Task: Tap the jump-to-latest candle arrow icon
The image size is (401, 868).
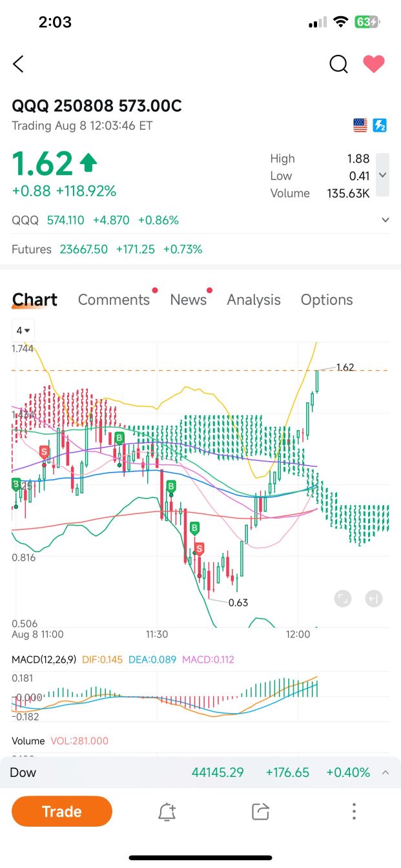Action: coord(374,599)
